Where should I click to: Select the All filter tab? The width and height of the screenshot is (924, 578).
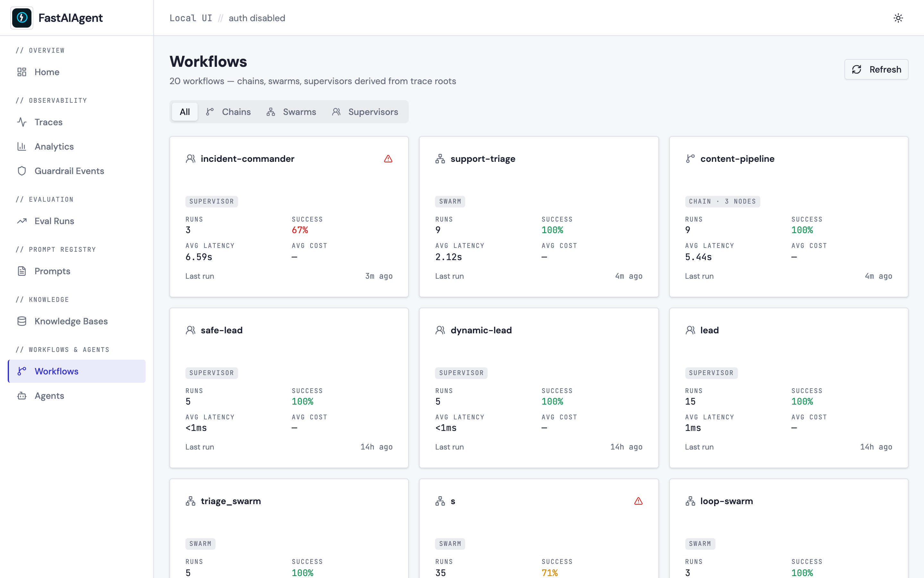(x=185, y=112)
